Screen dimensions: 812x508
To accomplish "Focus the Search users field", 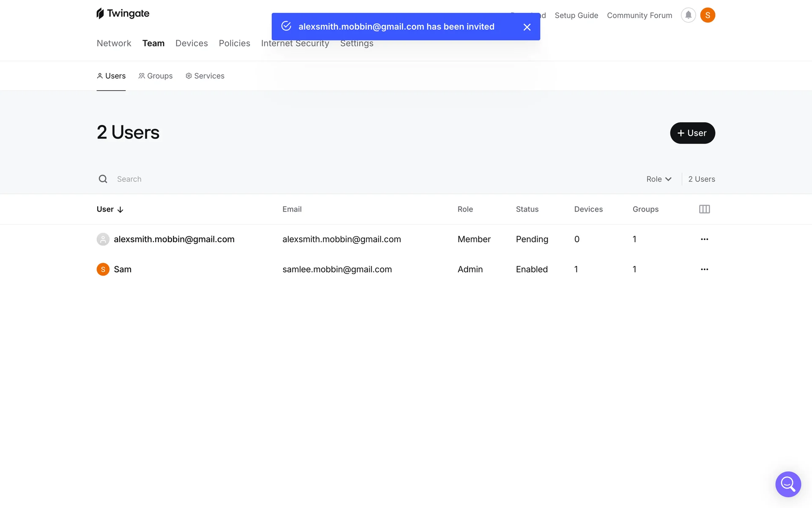I will (254, 179).
